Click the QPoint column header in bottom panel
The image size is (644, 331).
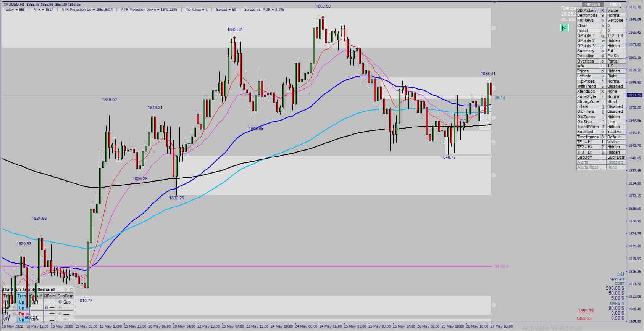click(x=50, y=296)
